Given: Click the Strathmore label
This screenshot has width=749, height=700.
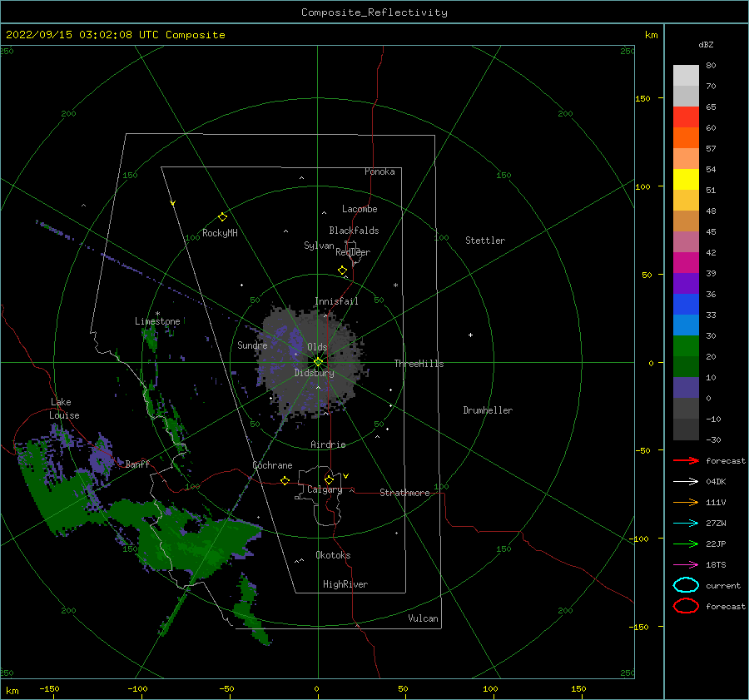Looking at the screenshot, I should (x=404, y=493).
